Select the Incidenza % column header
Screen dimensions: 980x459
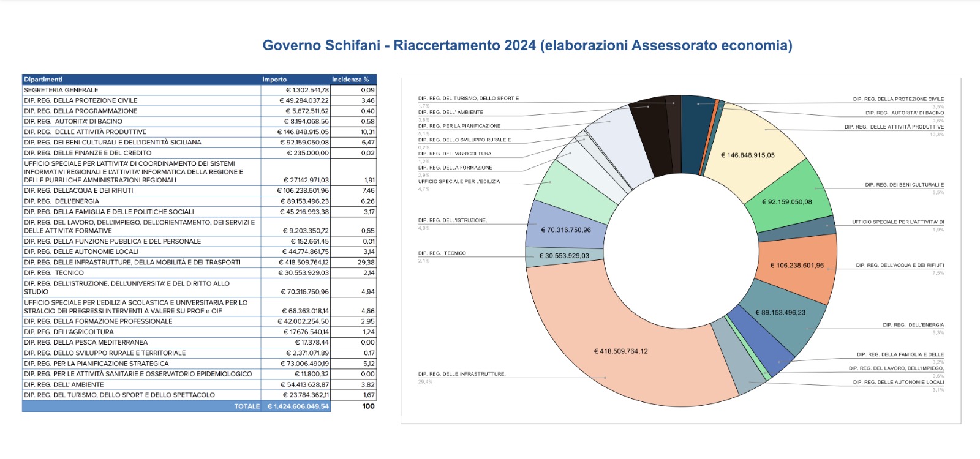click(353, 80)
